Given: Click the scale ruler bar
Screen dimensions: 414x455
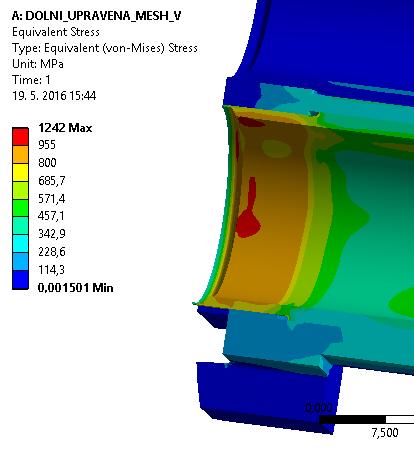Looking at the screenshot, I should pos(367,419).
